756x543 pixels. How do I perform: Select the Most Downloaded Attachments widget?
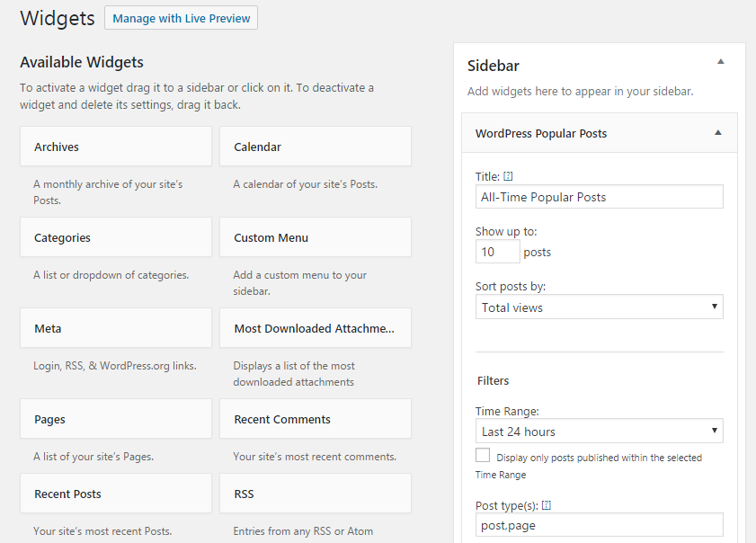coord(316,328)
